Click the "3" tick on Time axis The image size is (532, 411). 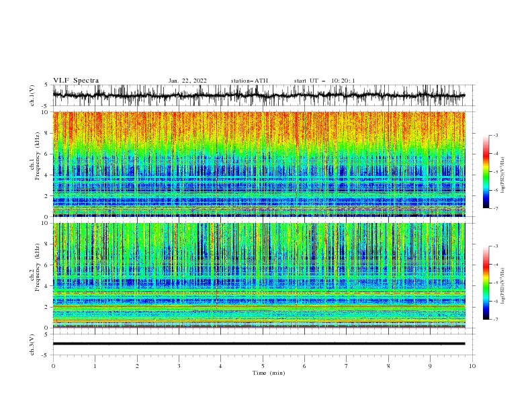pyautogui.click(x=179, y=366)
